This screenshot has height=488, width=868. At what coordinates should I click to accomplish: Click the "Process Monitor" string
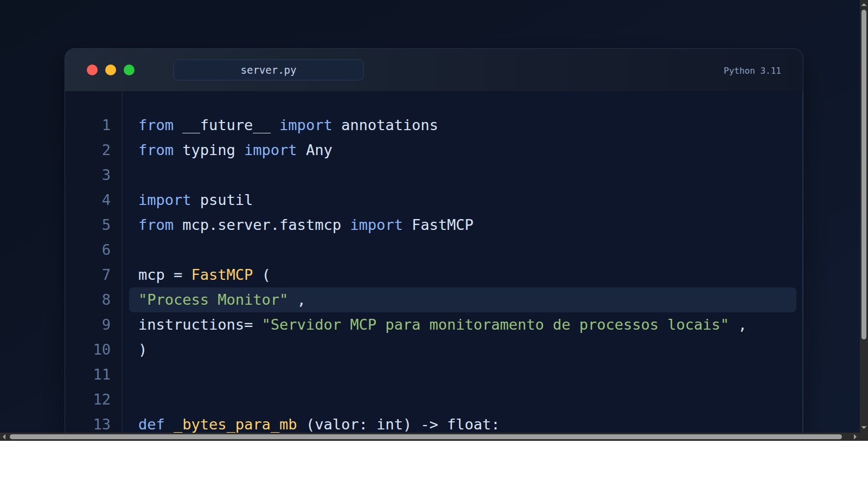coord(213,300)
